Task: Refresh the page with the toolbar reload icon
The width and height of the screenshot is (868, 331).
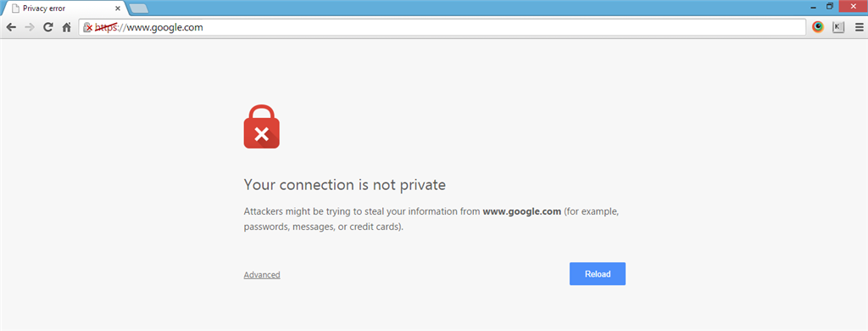Action: [x=48, y=26]
